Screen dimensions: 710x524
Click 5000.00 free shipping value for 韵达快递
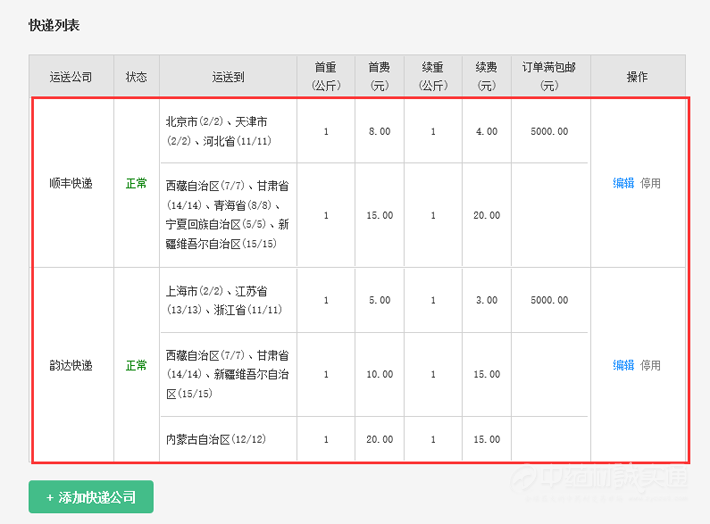click(x=549, y=300)
